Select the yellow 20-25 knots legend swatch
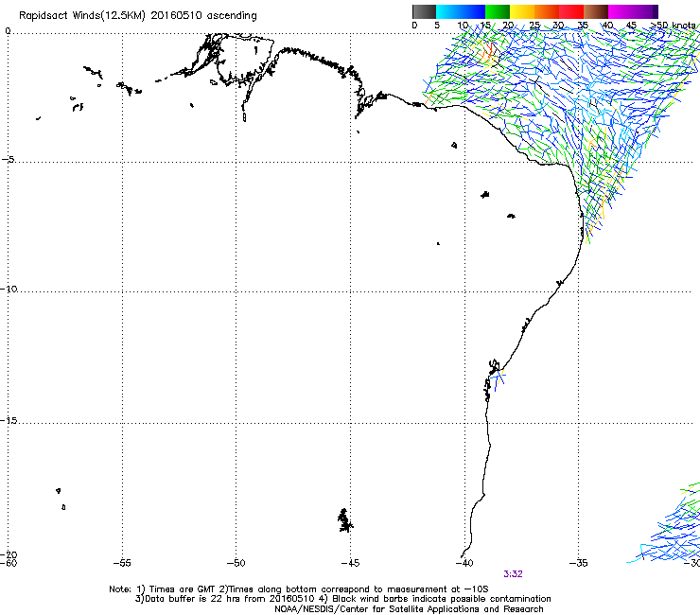The width and height of the screenshot is (700, 615). pos(522,11)
